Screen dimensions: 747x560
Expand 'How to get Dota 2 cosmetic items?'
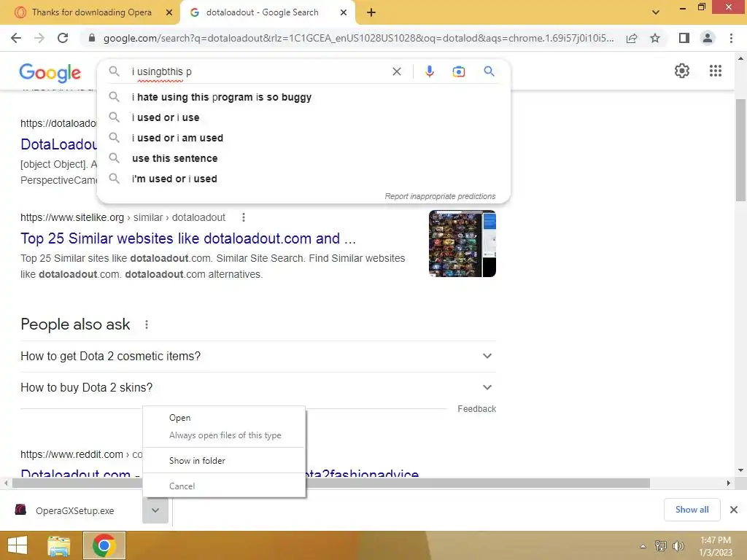pyautogui.click(x=258, y=356)
